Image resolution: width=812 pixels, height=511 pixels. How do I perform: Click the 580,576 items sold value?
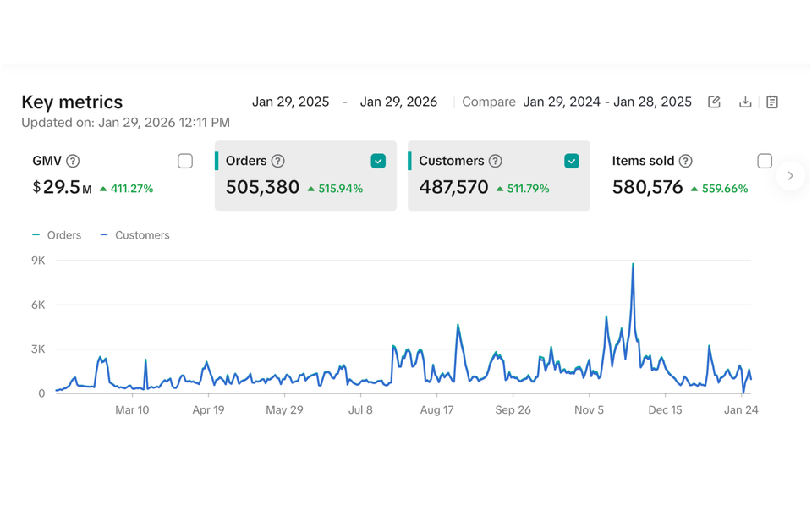pos(647,187)
